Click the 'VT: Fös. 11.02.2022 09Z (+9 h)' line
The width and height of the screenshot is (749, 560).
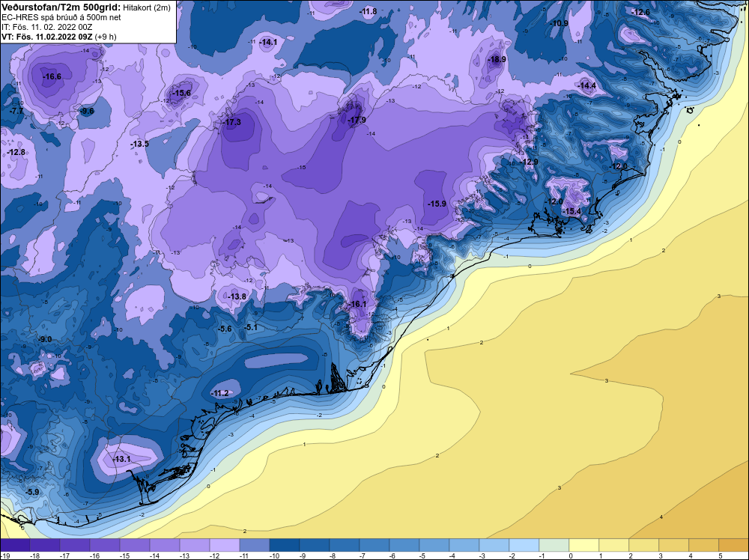coord(58,36)
